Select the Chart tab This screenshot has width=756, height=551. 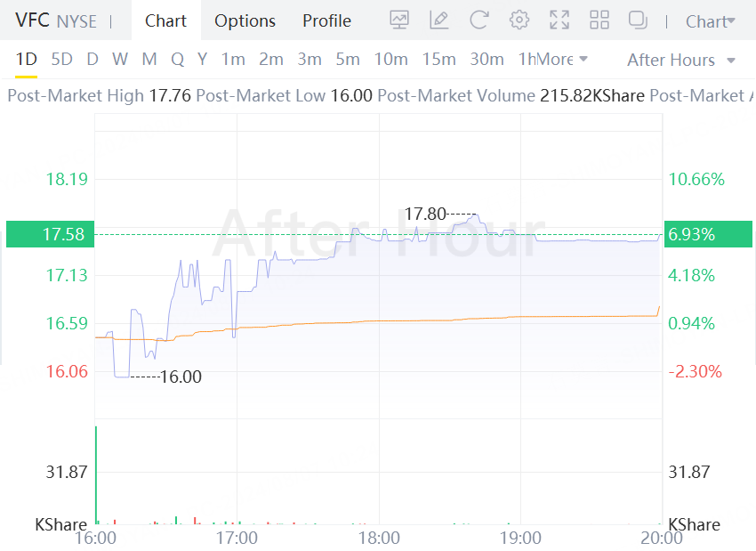(x=166, y=20)
